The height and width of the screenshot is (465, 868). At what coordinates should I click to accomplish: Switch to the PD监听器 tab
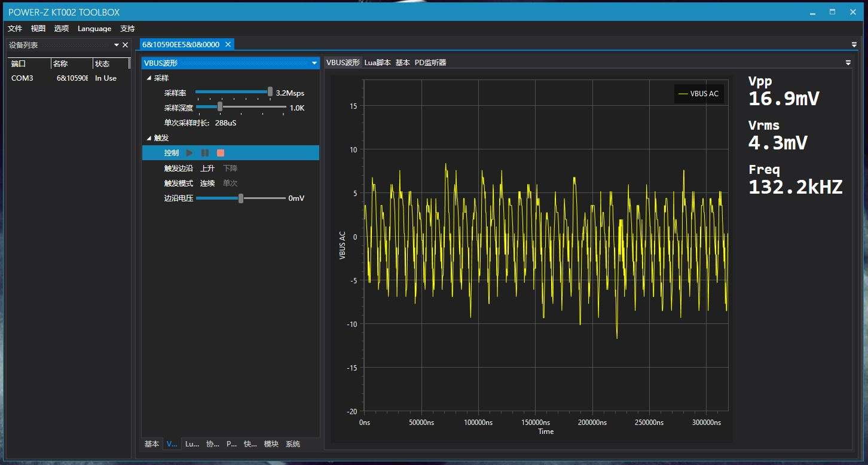point(430,62)
